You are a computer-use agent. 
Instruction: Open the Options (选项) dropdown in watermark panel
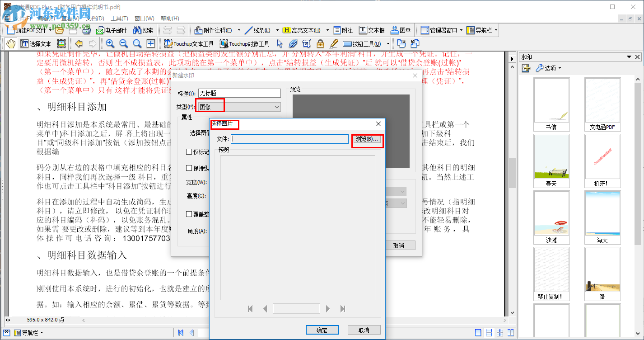coord(548,68)
